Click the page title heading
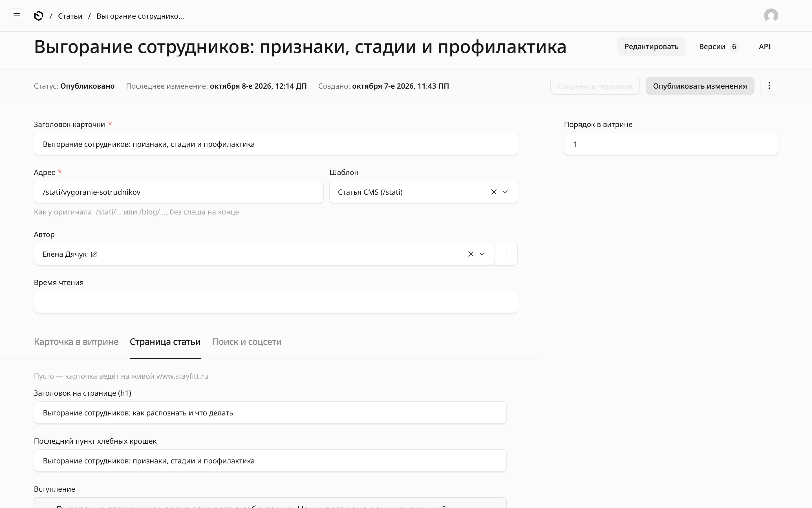Image resolution: width=812 pixels, height=508 pixels. [x=300, y=47]
